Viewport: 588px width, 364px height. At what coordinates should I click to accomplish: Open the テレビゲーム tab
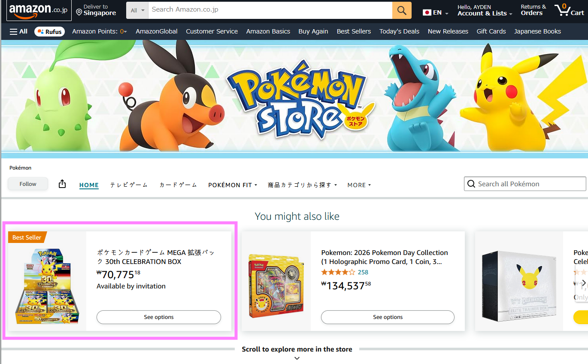pyautogui.click(x=129, y=185)
